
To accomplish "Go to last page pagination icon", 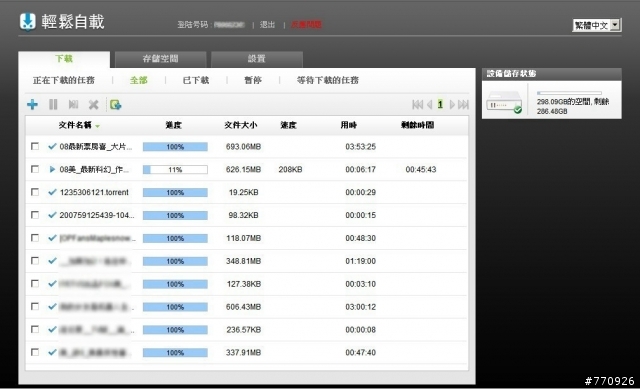I will tap(463, 104).
